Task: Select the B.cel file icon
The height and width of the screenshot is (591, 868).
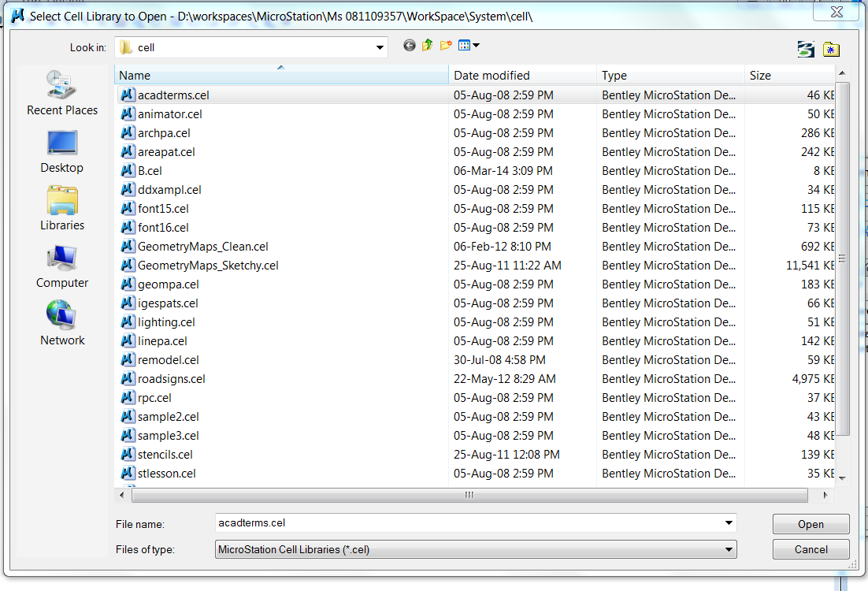Action: pyautogui.click(x=128, y=170)
